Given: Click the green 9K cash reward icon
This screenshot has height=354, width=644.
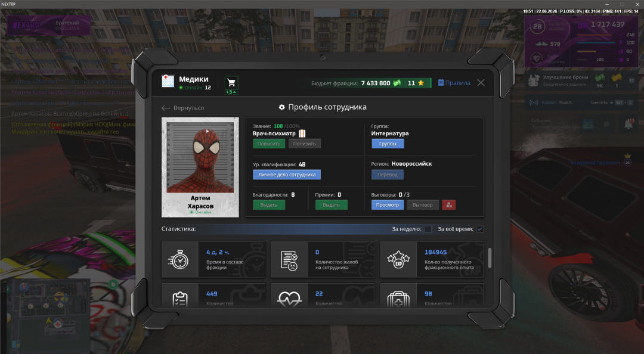Looking at the screenshot, I should 600,77.
